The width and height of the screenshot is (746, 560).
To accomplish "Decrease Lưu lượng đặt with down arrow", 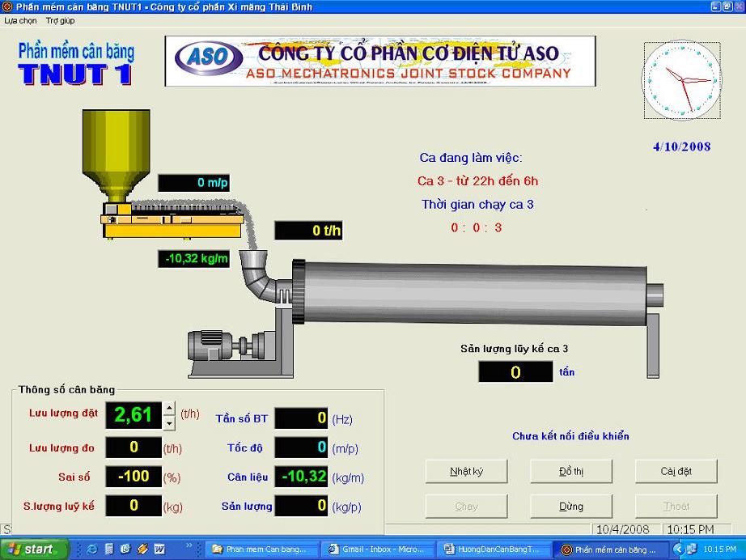I will [169, 422].
